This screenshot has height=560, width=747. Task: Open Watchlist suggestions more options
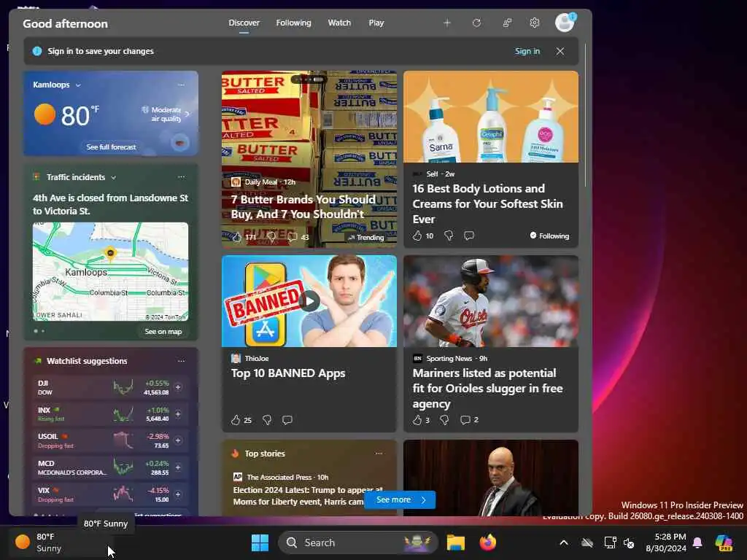pyautogui.click(x=181, y=361)
